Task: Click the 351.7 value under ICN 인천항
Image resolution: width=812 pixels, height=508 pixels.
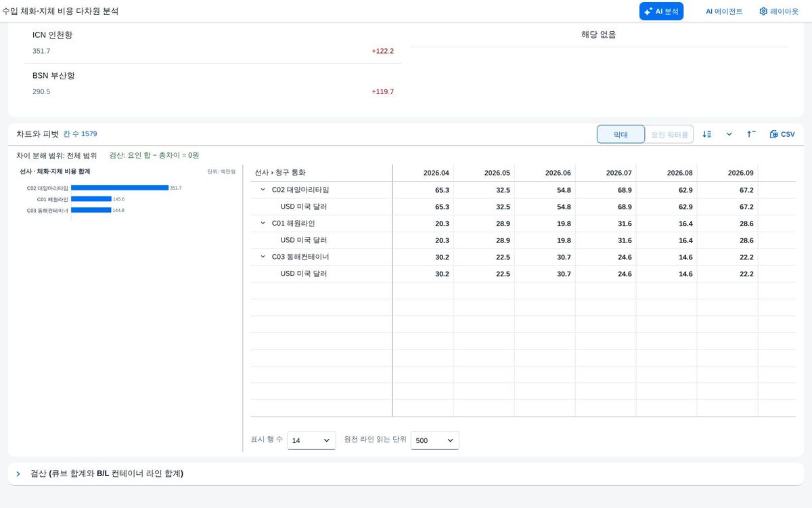Action: [x=41, y=51]
